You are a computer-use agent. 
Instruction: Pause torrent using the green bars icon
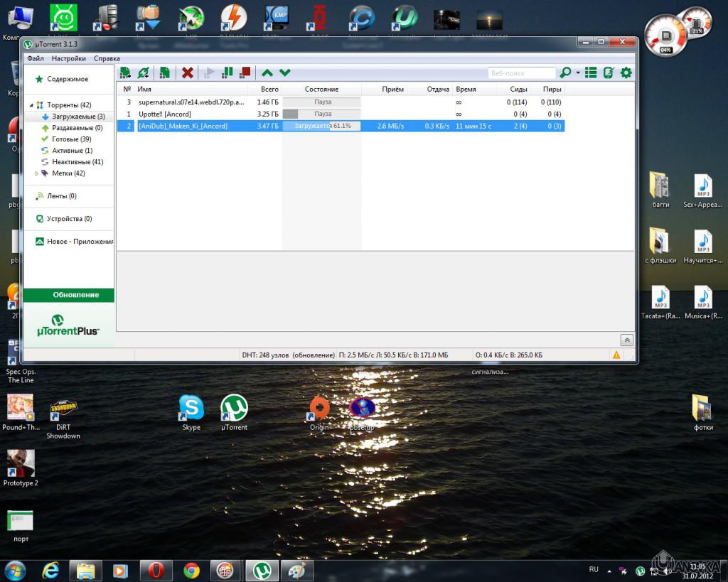[227, 72]
